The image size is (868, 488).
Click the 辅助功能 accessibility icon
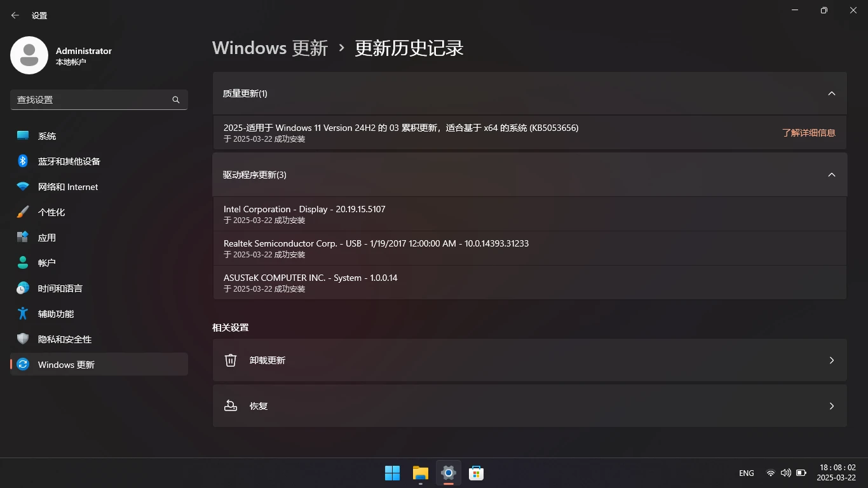(23, 314)
